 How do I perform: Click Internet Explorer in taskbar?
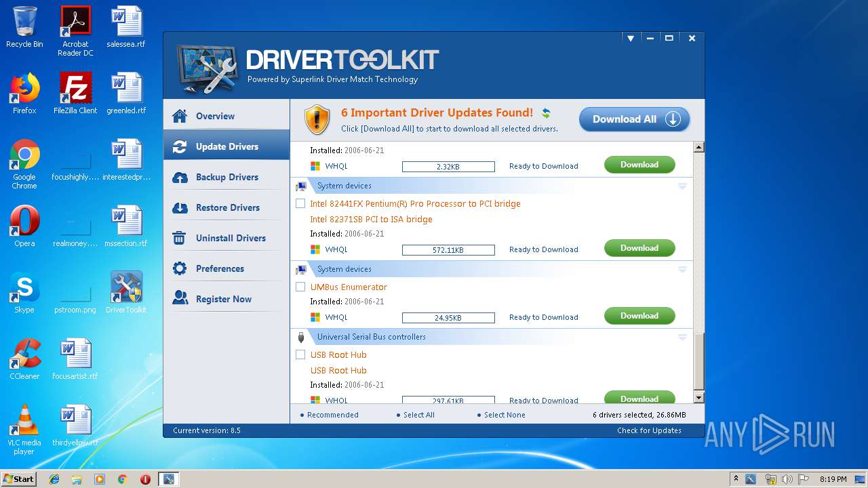tap(54, 479)
